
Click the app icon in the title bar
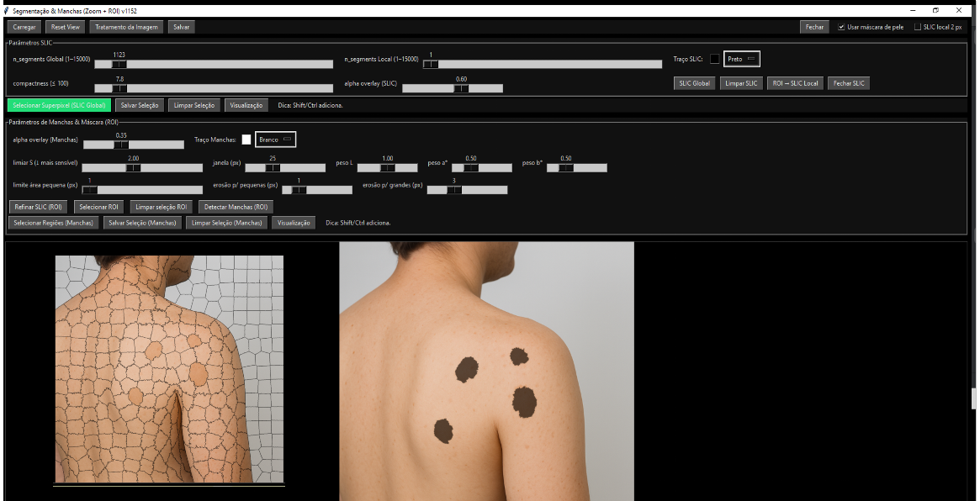click(6, 10)
